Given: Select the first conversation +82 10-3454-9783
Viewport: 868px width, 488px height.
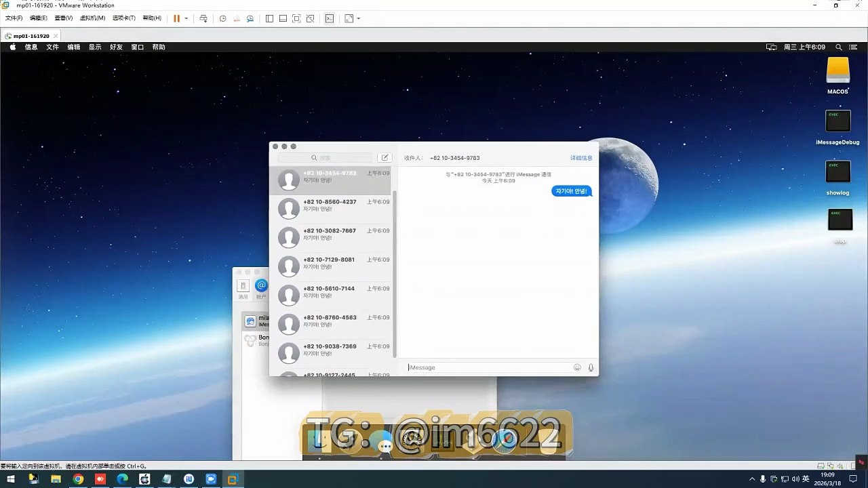Looking at the screenshot, I should tap(330, 180).
